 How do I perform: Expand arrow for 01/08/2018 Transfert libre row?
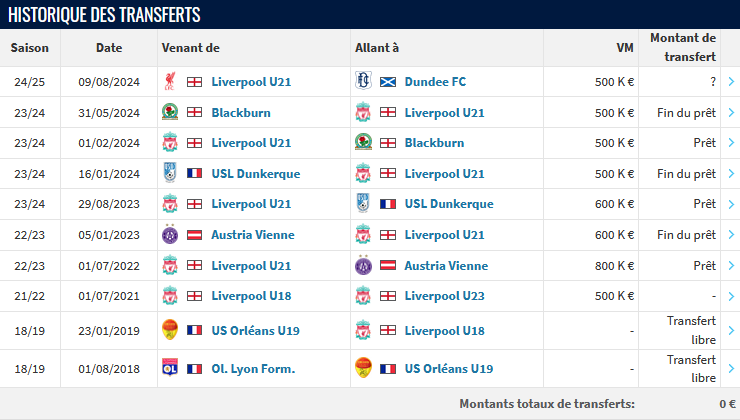point(731,369)
